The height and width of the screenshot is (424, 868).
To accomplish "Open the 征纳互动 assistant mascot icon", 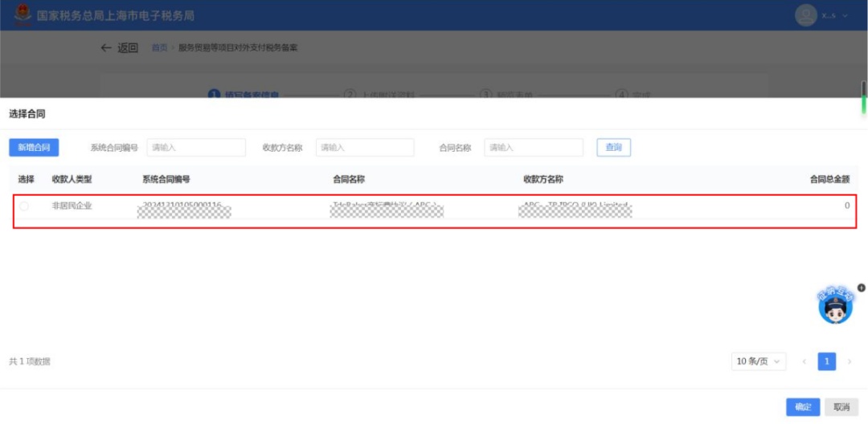I will coord(835,306).
